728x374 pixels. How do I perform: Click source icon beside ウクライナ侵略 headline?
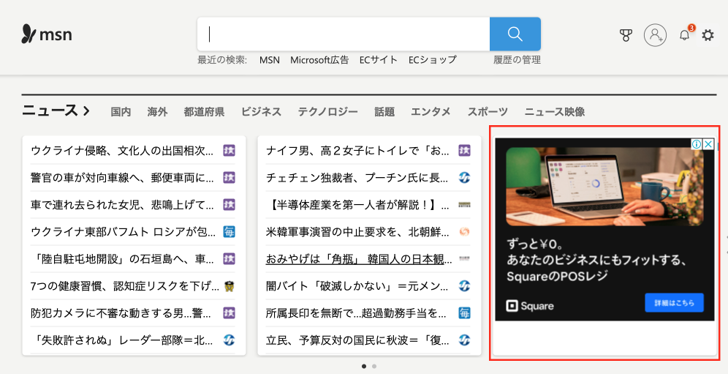(229, 150)
